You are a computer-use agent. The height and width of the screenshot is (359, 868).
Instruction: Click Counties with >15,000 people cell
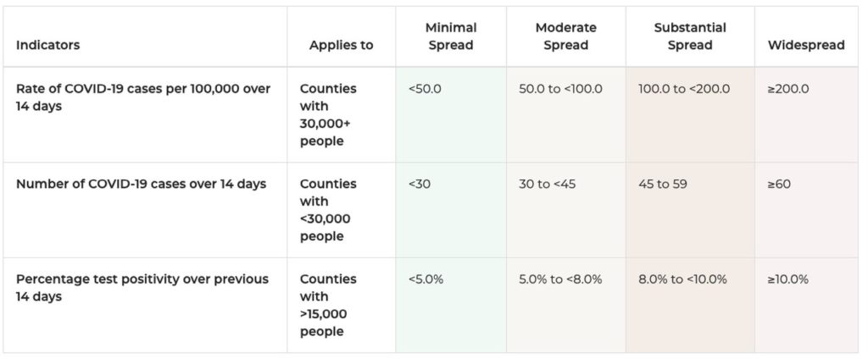[x=324, y=306]
